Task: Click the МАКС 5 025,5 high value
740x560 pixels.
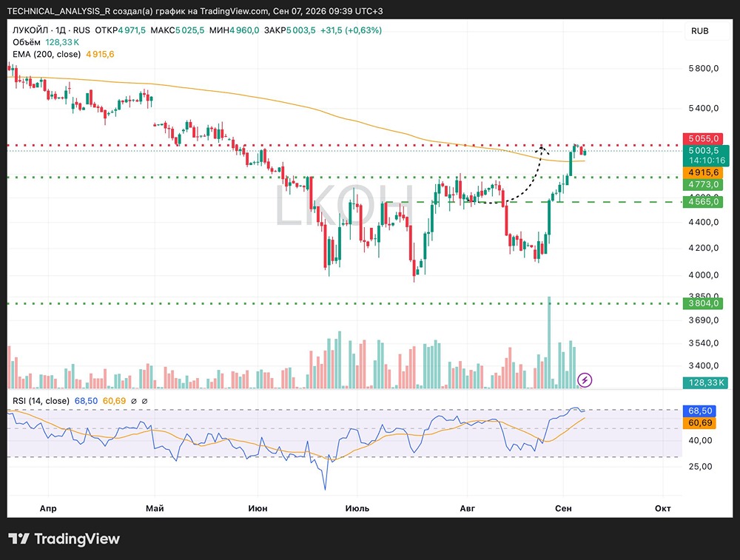Action: pyautogui.click(x=178, y=30)
